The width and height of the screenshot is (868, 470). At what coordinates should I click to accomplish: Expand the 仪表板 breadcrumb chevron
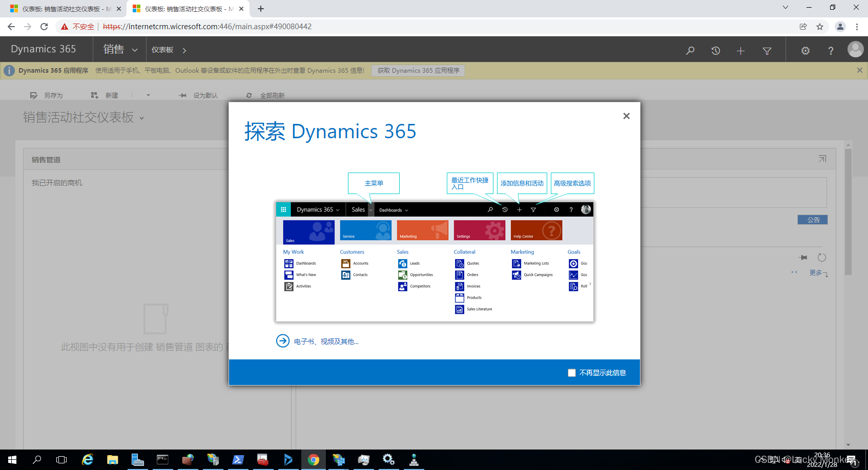tap(184, 50)
